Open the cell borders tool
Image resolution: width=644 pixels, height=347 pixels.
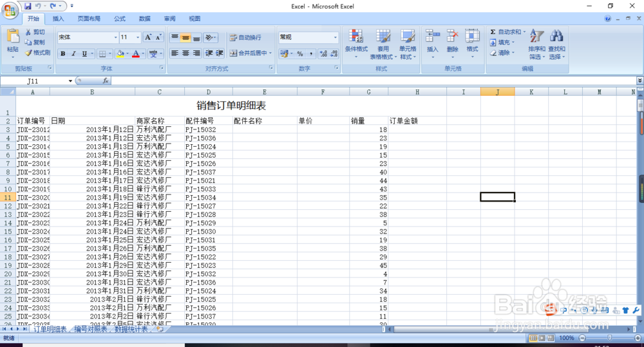(x=102, y=54)
